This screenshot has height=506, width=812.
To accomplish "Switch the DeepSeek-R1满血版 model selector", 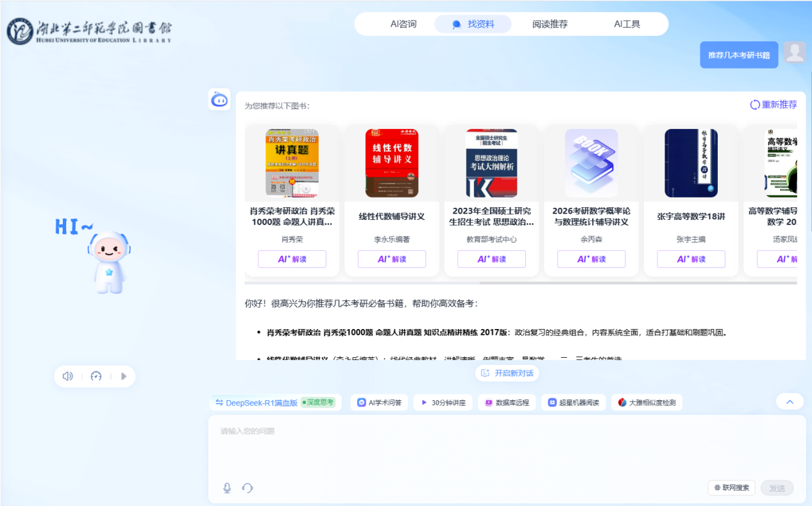I will 256,403.
